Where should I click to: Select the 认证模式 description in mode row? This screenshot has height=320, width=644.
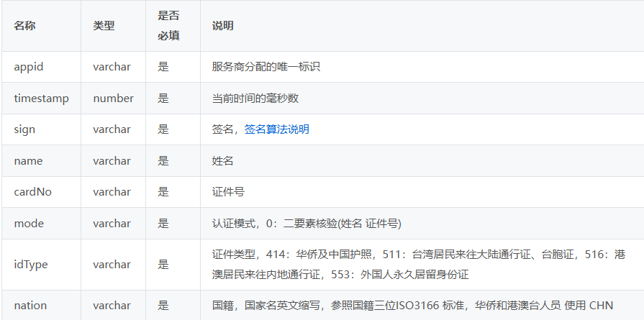(x=306, y=224)
